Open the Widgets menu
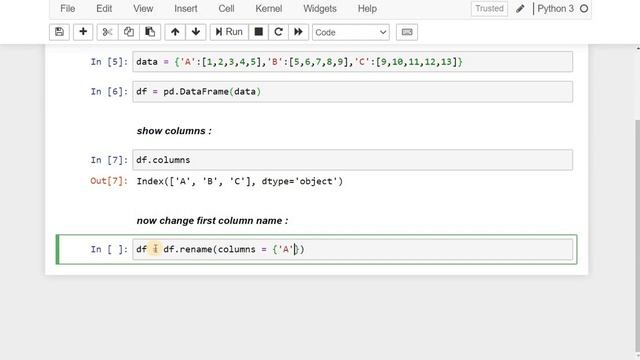This screenshot has height=360, width=640. click(x=320, y=9)
